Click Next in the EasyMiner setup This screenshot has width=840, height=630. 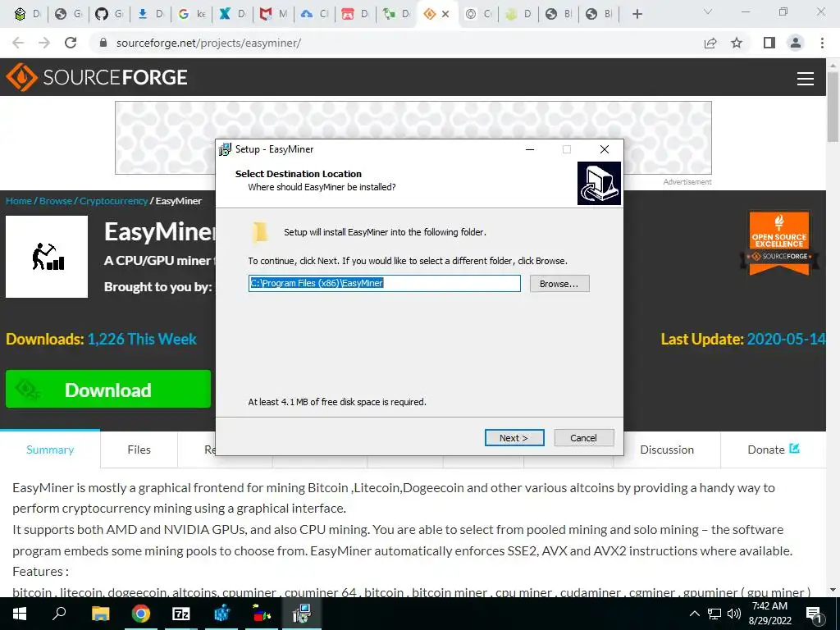514,438
